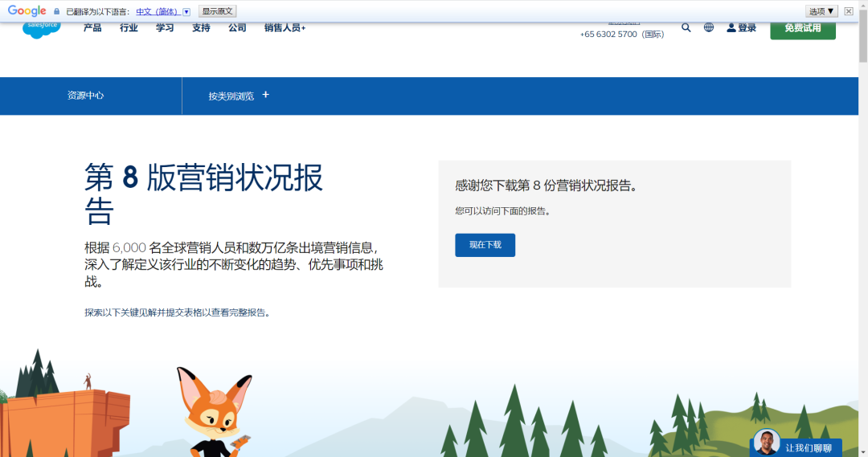Image resolution: width=868 pixels, height=457 pixels.
Task: Click the 已翻译为以下语言 label
Action: 98,11
